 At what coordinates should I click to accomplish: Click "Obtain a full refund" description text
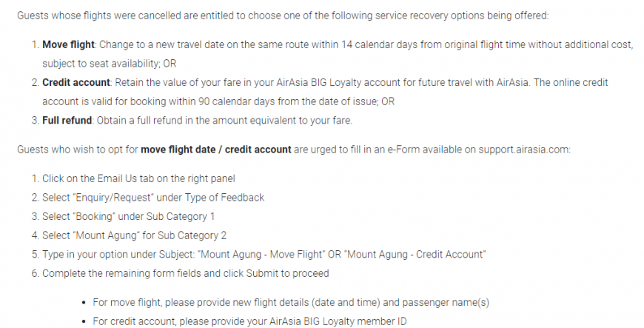225,121
